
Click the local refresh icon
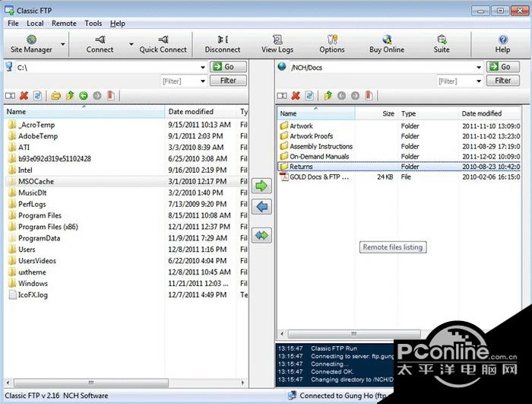pos(38,96)
